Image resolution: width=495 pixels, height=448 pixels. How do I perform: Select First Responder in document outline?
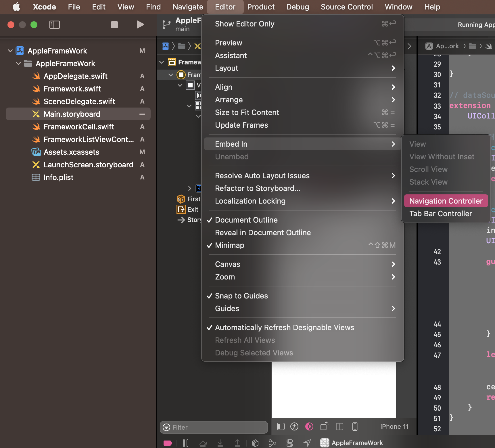(x=189, y=199)
